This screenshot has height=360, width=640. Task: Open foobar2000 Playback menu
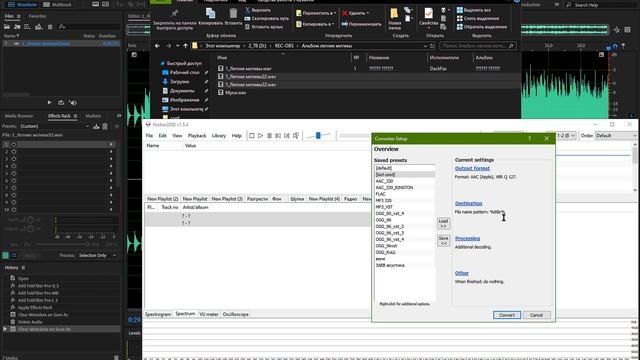pyautogui.click(x=197, y=136)
